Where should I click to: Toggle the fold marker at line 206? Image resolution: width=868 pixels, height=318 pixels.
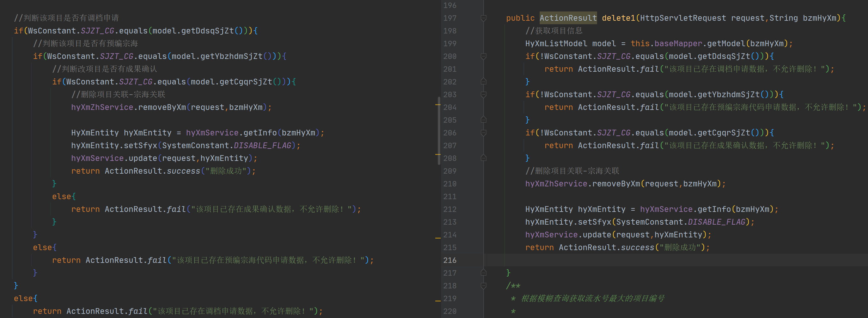pyautogui.click(x=483, y=133)
